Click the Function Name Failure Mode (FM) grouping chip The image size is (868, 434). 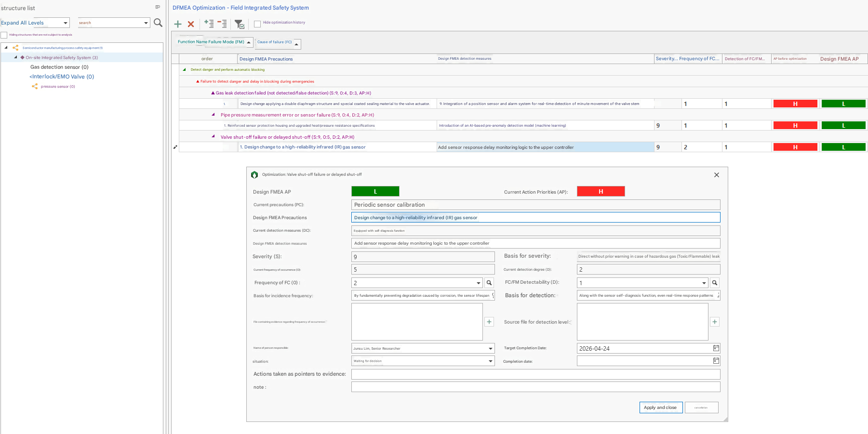pyautogui.click(x=214, y=42)
